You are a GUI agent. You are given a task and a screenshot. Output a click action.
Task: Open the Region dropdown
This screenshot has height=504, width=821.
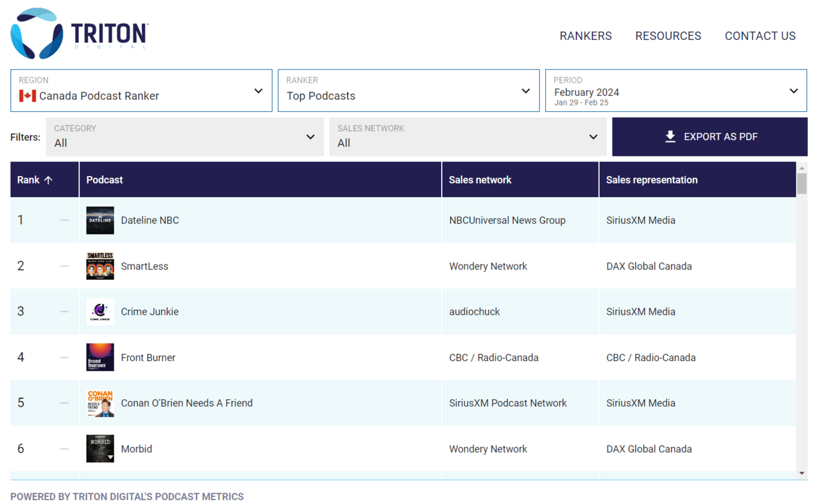coord(141,91)
